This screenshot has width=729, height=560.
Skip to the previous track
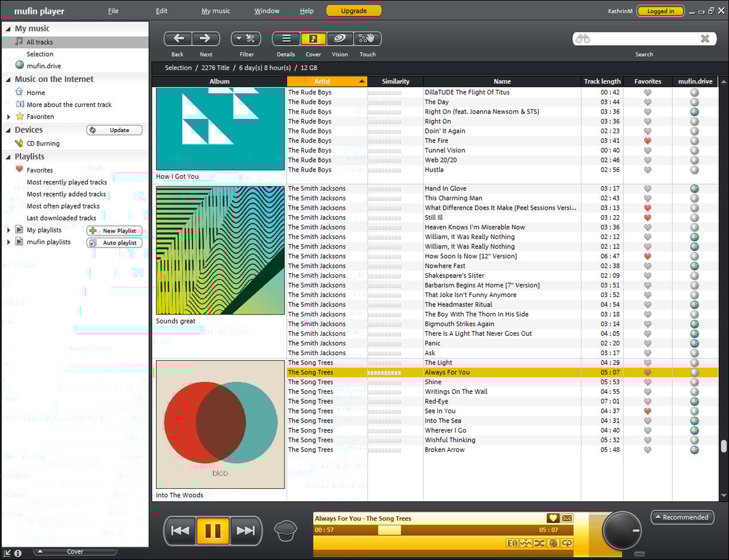[x=180, y=531]
